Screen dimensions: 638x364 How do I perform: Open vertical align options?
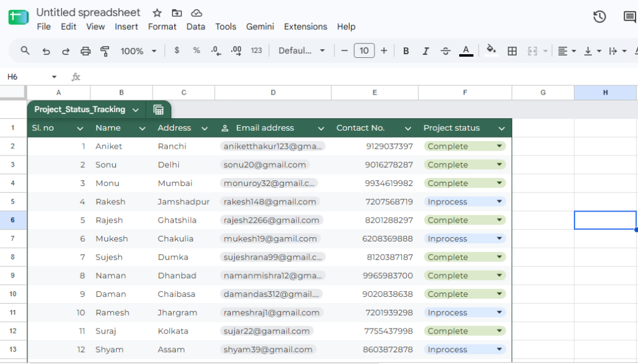click(593, 51)
